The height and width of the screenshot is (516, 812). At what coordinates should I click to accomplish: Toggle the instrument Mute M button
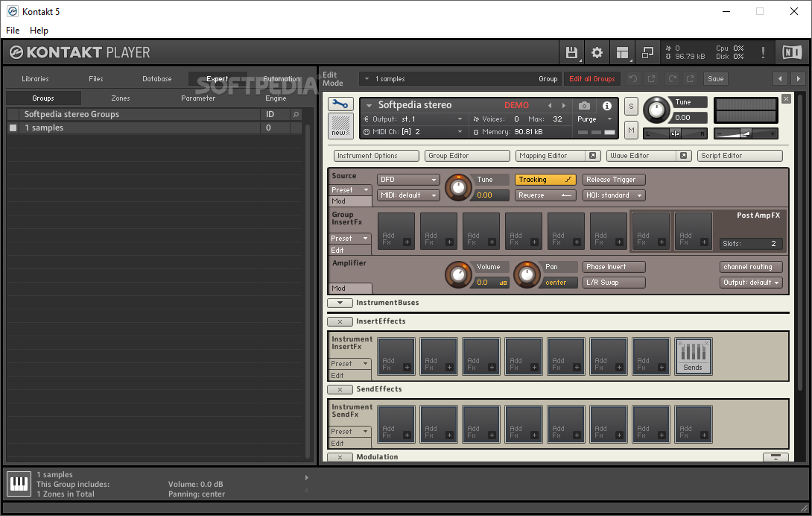coord(631,130)
